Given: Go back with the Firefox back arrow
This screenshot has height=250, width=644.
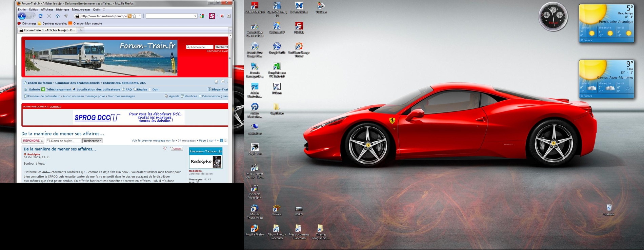Looking at the screenshot, I should (22, 16).
